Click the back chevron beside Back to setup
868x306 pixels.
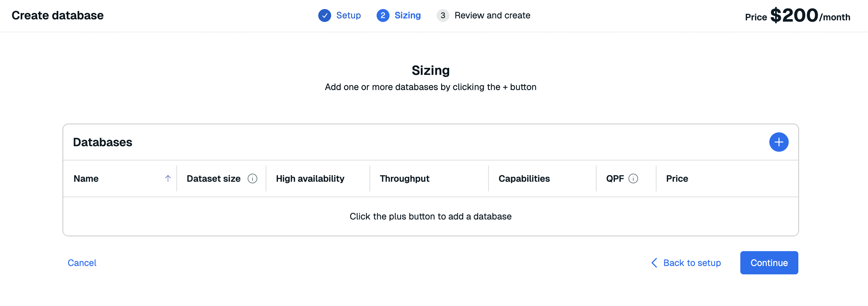click(x=654, y=263)
